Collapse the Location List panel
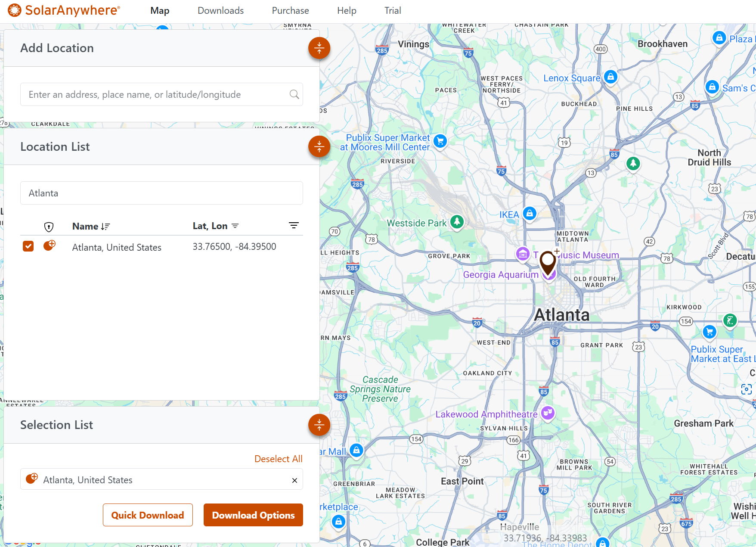 (319, 147)
